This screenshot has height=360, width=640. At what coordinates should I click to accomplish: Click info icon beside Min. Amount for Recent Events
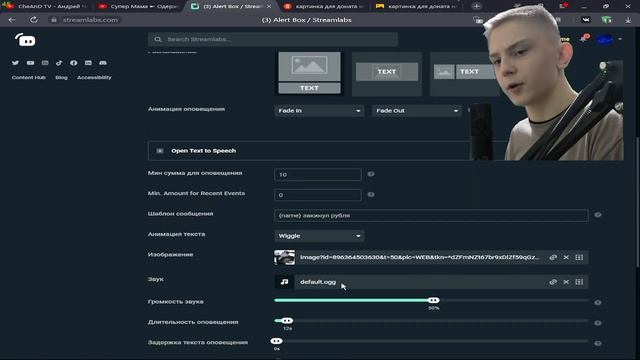tap(371, 195)
